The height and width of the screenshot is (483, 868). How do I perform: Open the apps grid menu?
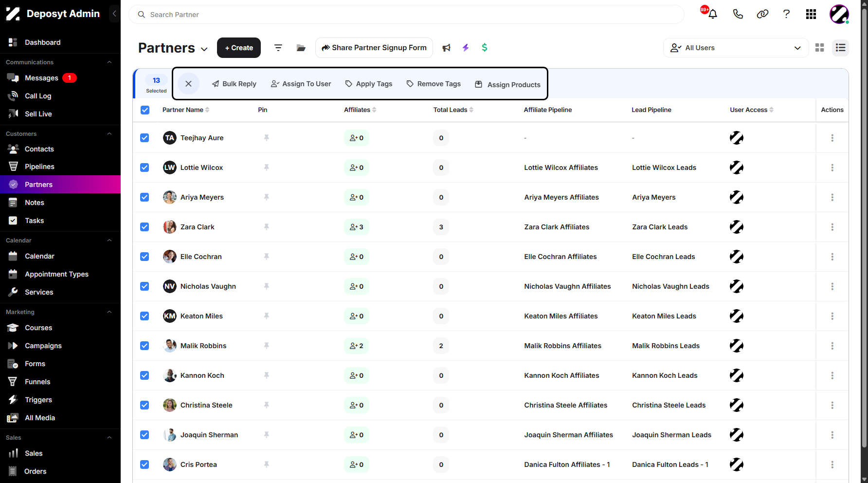tap(811, 14)
